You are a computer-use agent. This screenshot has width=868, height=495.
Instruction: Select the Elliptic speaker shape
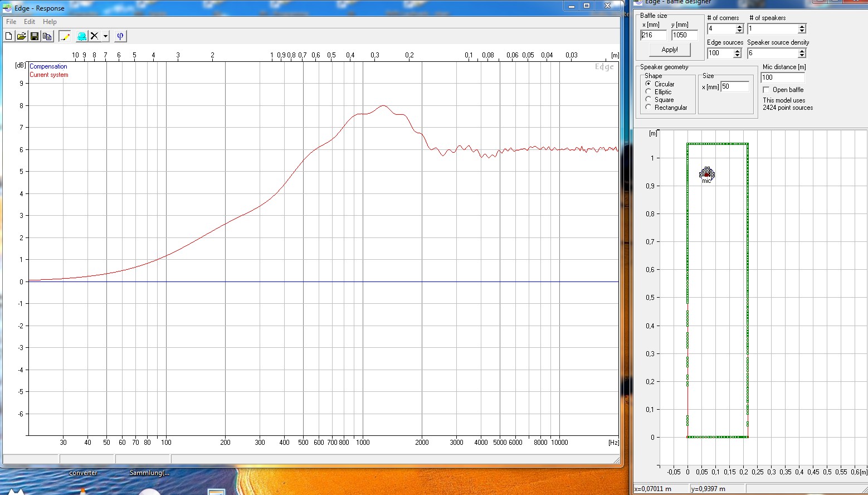(x=648, y=92)
